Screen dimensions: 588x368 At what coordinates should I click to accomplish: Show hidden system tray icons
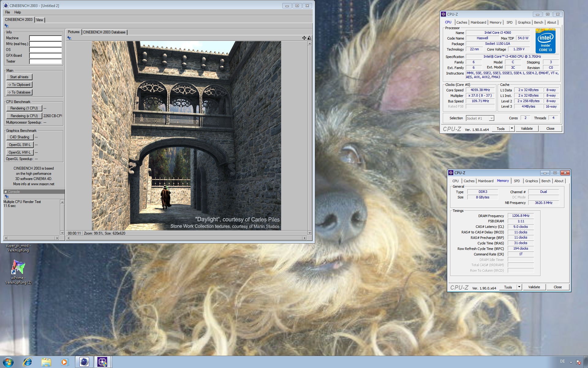pyautogui.click(x=571, y=362)
